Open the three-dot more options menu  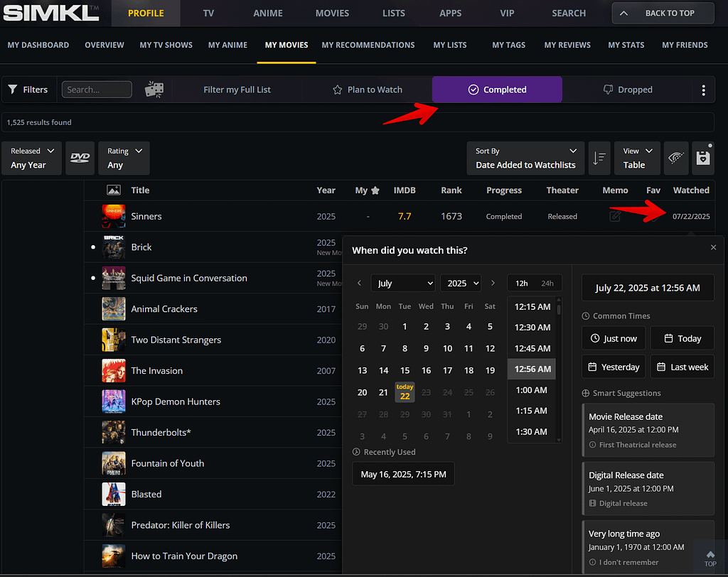tap(703, 90)
